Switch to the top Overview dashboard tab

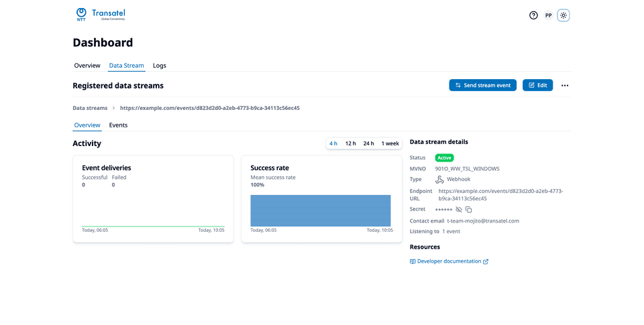click(87, 66)
